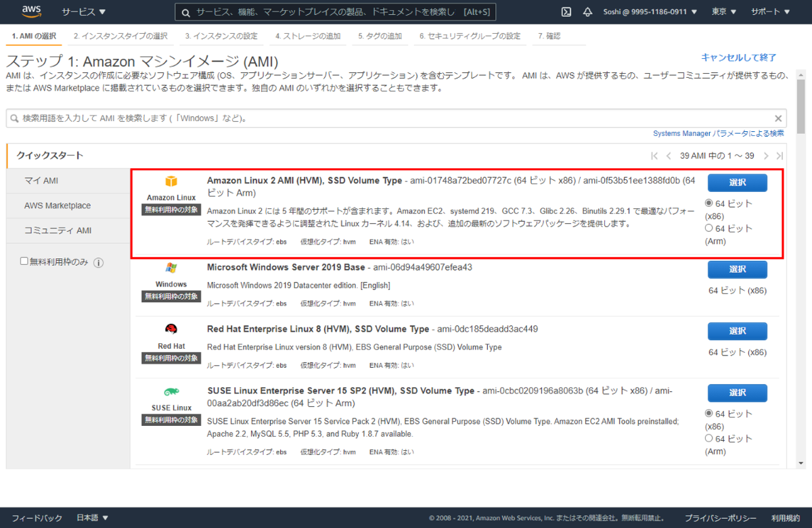Switch to 3. インスタンスの設定 tab
Image resolution: width=812 pixels, height=528 pixels.
221,36
